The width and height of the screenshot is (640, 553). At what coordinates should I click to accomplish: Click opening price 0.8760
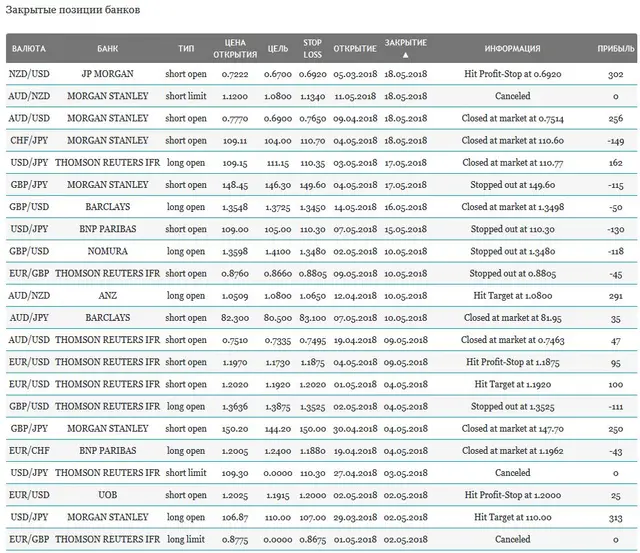tap(235, 273)
